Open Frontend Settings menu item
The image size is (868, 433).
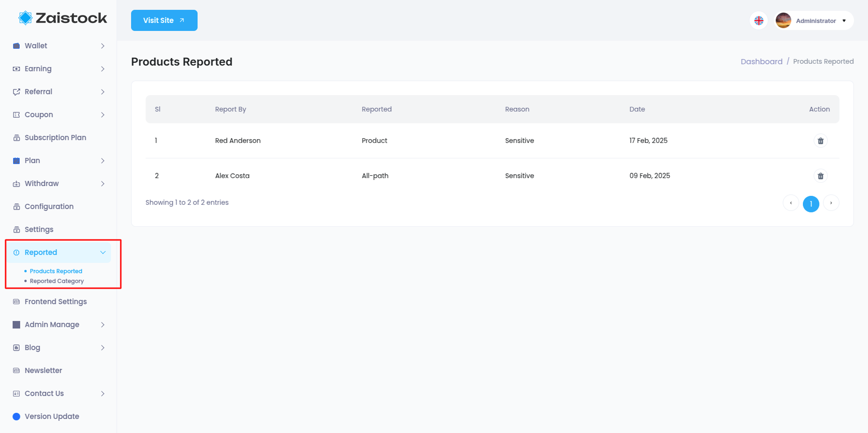pyautogui.click(x=56, y=302)
